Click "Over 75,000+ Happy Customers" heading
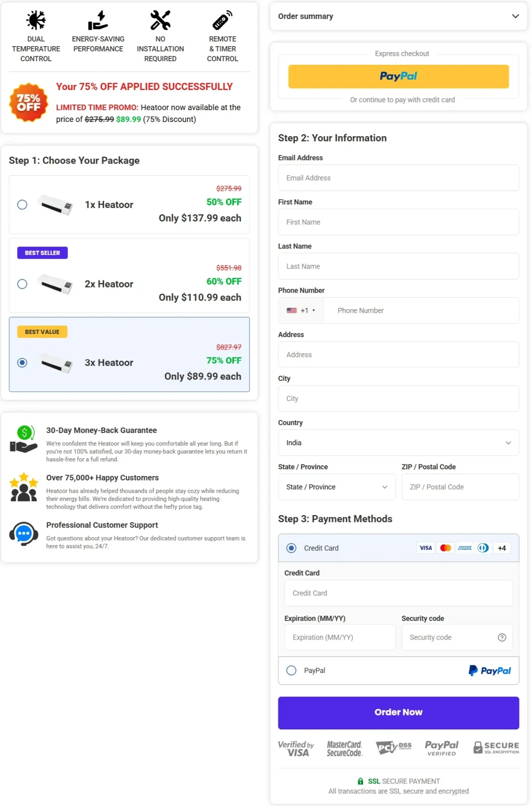Viewport: 532px width, 806px height. coord(102,478)
